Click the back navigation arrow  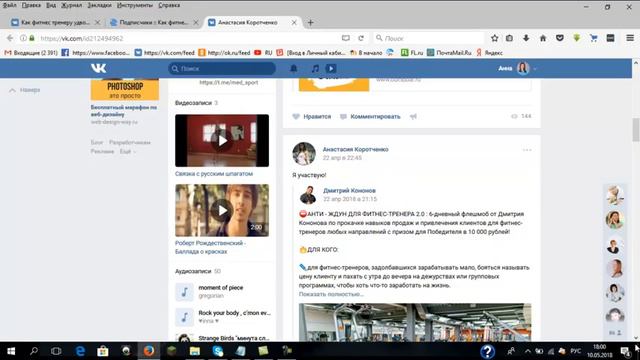[10, 38]
